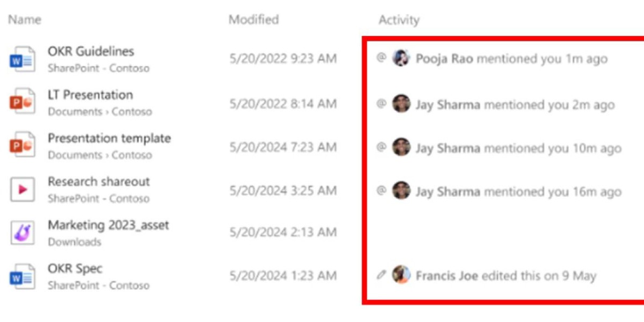The width and height of the screenshot is (644, 322).
Task: Click the PowerPoint icon for Presentation template
Action: (x=23, y=146)
